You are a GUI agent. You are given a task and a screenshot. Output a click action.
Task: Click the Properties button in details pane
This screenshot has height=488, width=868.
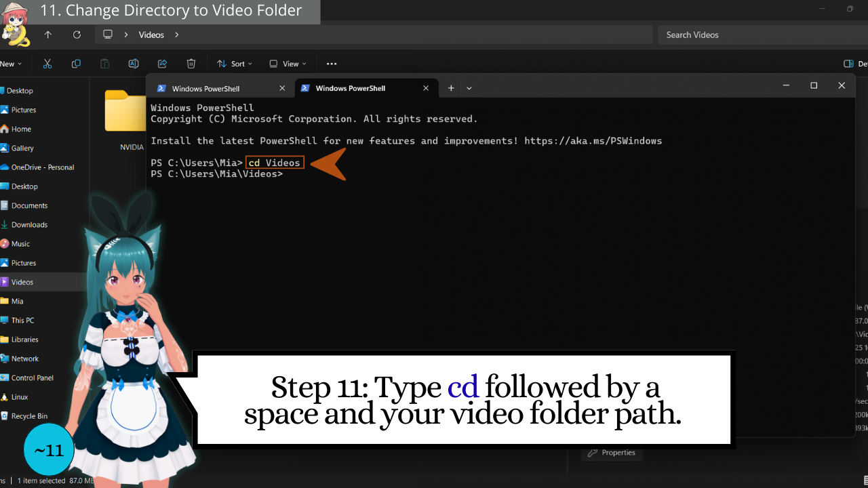pyautogui.click(x=612, y=453)
